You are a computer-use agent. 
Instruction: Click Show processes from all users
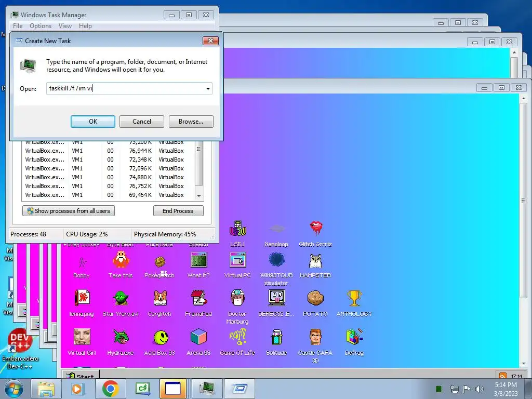pos(69,211)
